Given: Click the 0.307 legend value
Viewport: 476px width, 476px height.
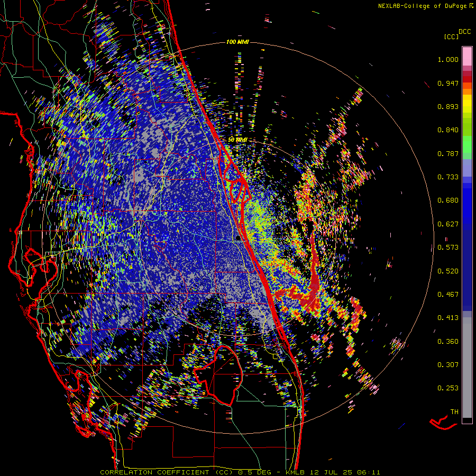Looking at the screenshot, I should (448, 364).
